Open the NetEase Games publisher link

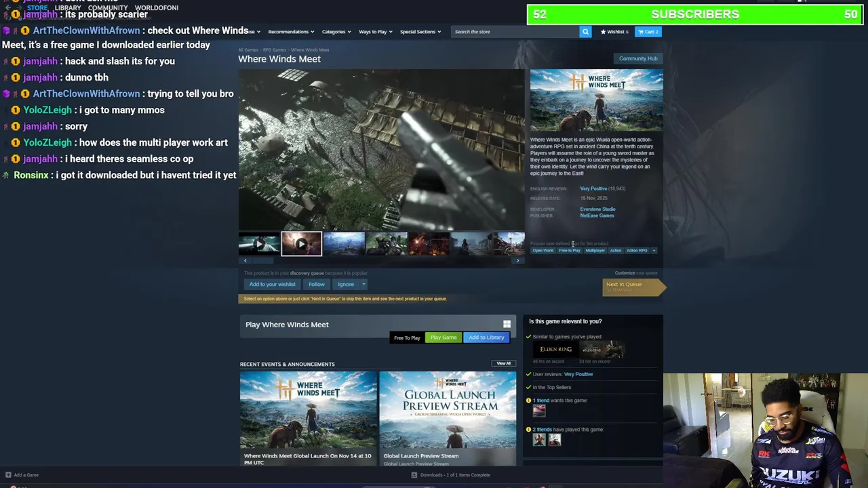pyautogui.click(x=597, y=216)
